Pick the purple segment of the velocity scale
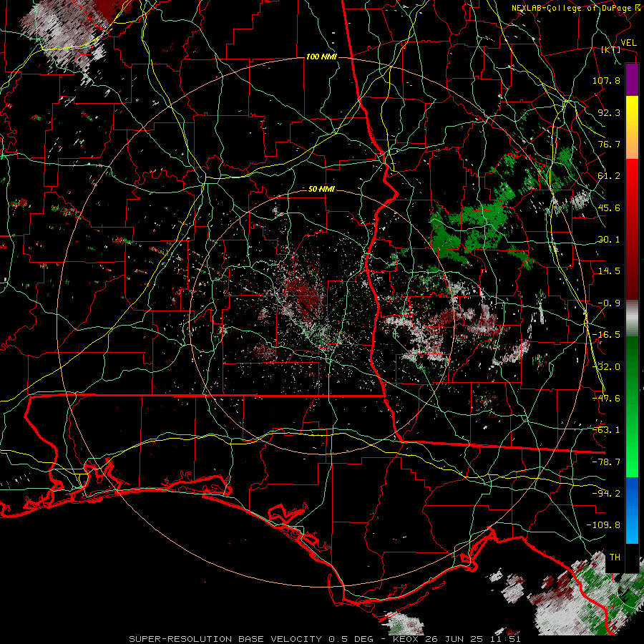 pos(632,79)
